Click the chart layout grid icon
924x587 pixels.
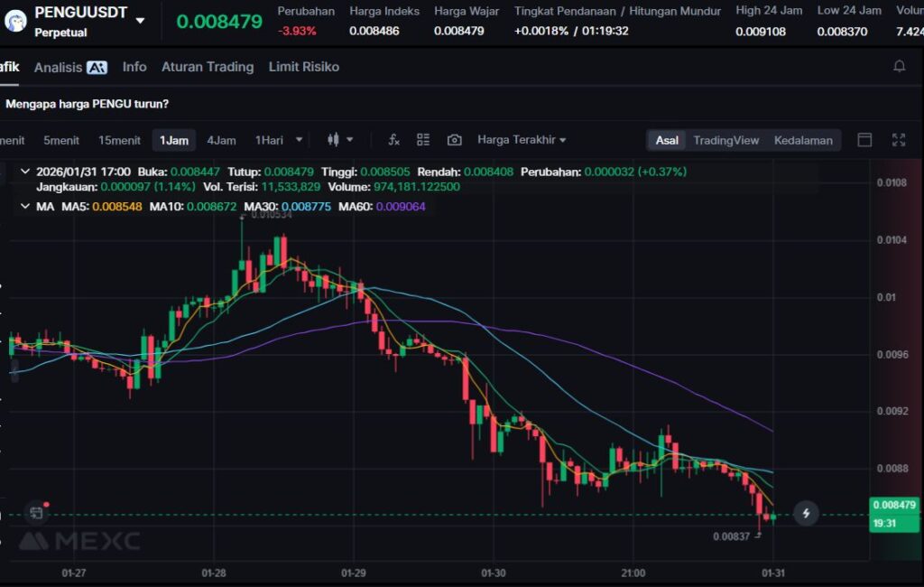click(423, 140)
